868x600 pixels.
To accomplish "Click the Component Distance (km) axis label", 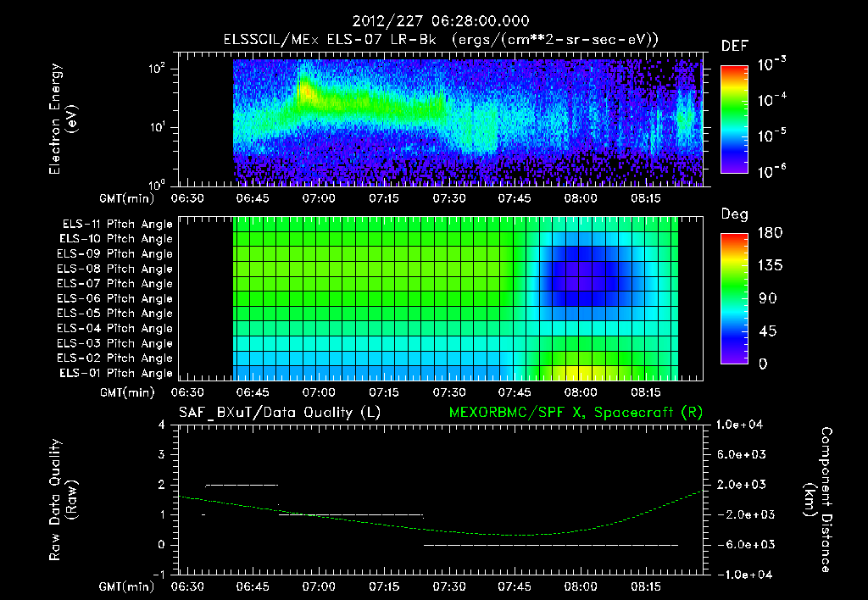I will pyautogui.click(x=818, y=499).
